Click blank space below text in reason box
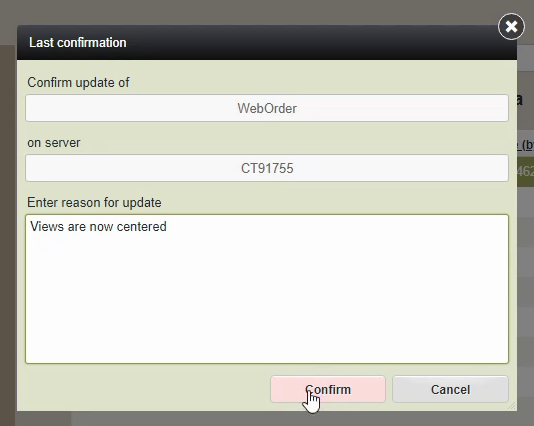The height and width of the screenshot is (426, 534). coord(267,300)
